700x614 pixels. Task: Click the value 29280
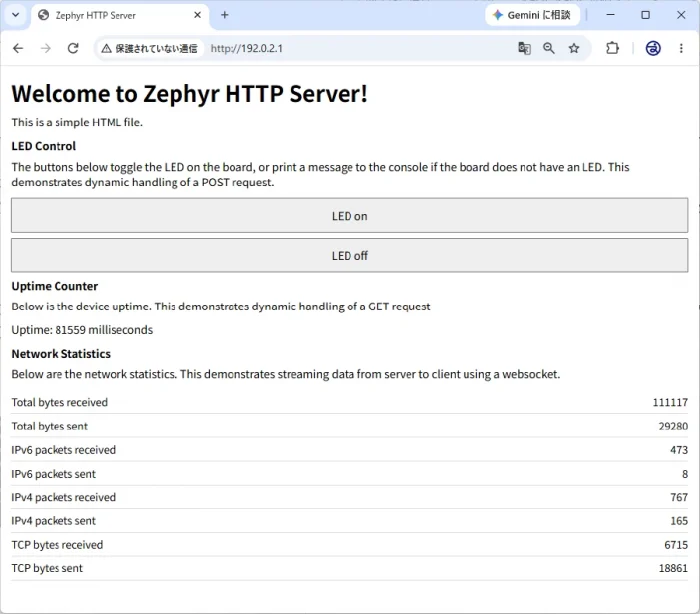[673, 426]
